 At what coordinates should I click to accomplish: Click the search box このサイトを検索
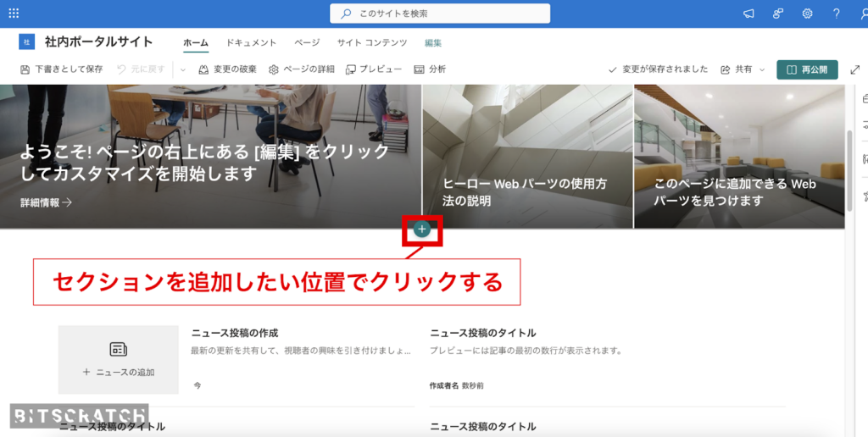[x=439, y=14]
